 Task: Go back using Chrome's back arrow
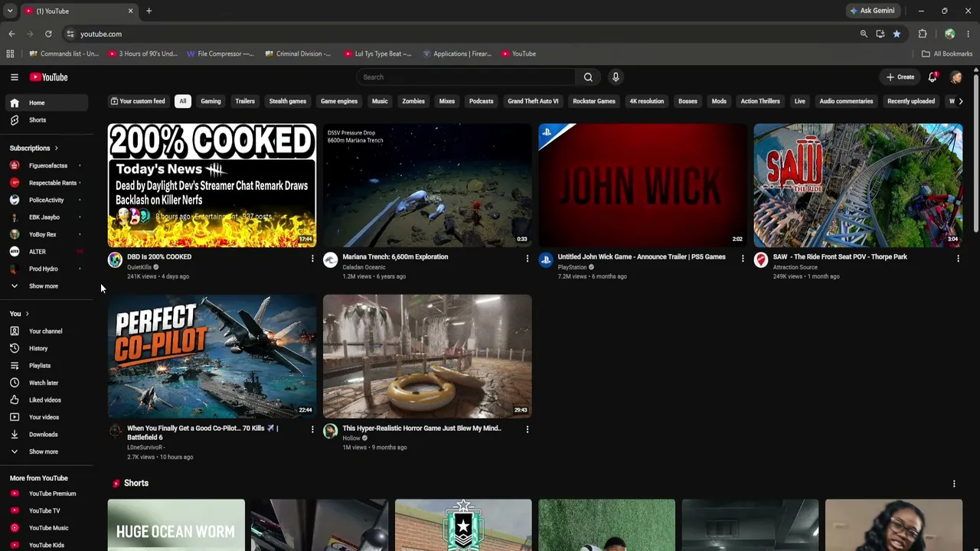coord(11,34)
